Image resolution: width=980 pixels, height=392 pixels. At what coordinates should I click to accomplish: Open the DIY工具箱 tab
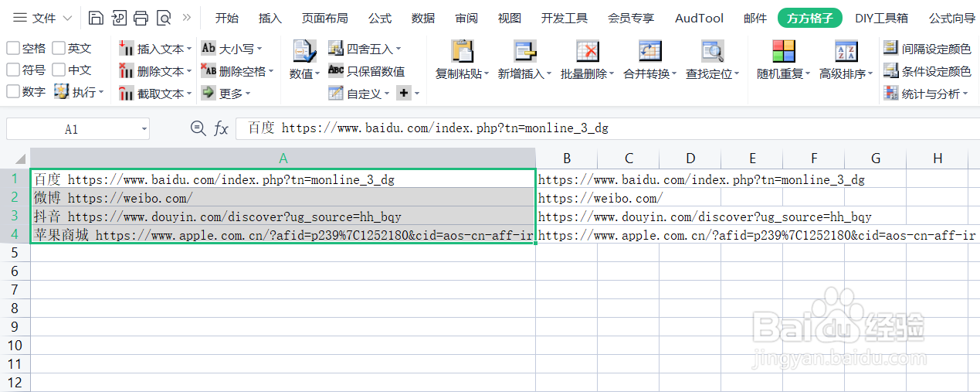click(x=881, y=18)
